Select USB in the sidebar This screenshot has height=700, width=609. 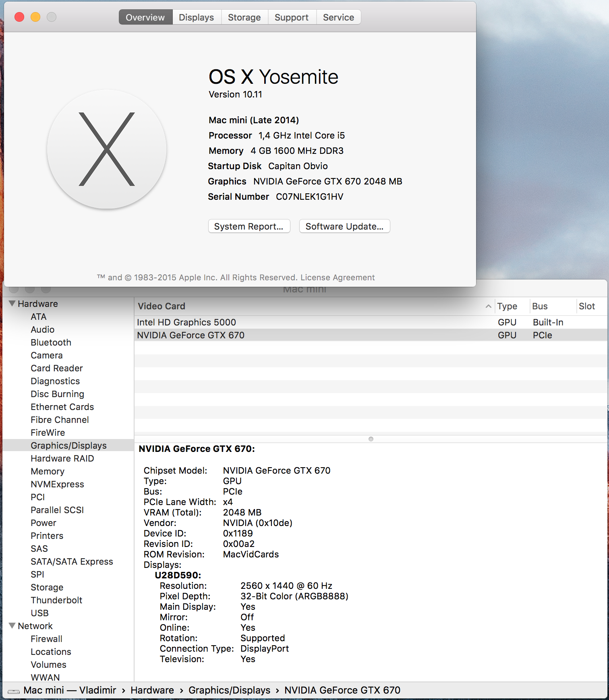(40, 613)
